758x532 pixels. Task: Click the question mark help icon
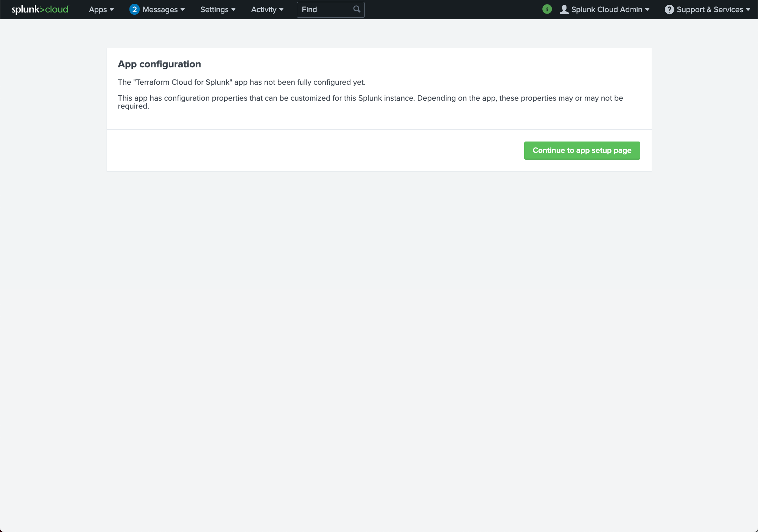[669, 9]
